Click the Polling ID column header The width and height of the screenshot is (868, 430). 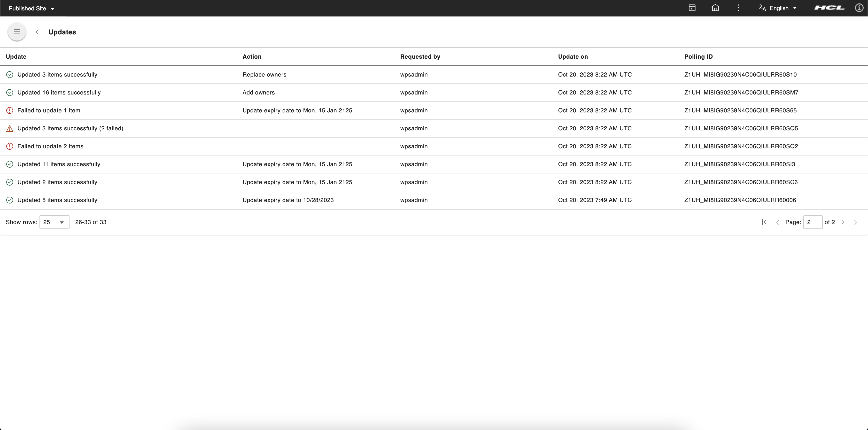pos(698,57)
